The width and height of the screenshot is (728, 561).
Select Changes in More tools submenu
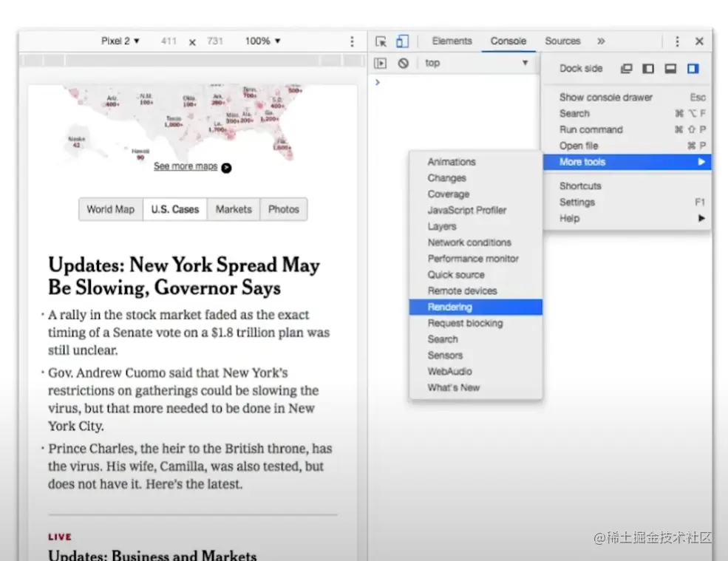pyautogui.click(x=475, y=178)
